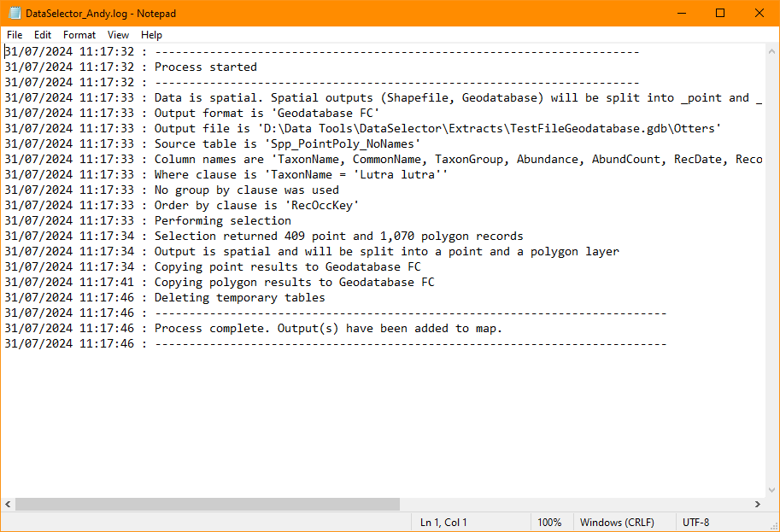Click the 'Output format is 'Geodatabase FC'' line
This screenshot has height=532, width=780.
[192, 114]
